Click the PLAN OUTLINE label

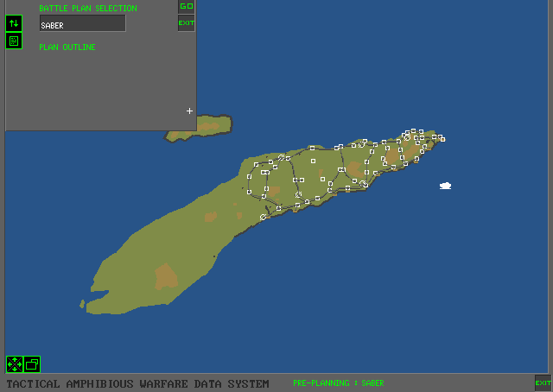67,47
